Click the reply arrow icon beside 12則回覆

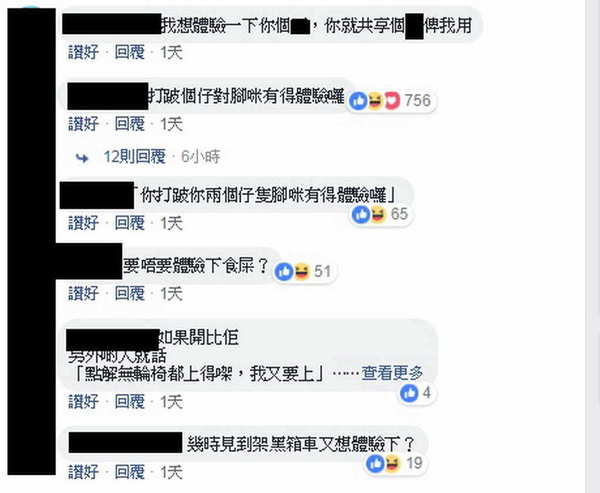[x=82, y=157]
